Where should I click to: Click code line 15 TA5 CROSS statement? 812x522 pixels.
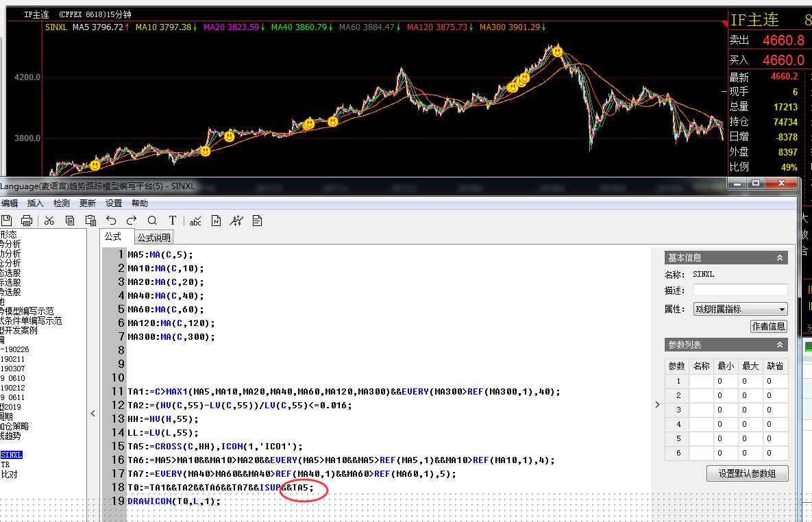tap(215, 446)
